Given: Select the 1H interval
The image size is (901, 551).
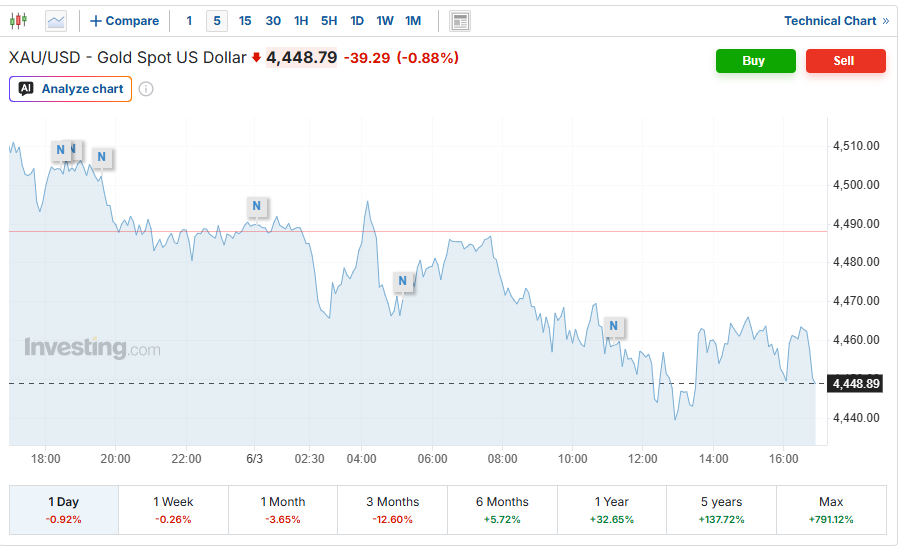Looking at the screenshot, I should (x=301, y=21).
